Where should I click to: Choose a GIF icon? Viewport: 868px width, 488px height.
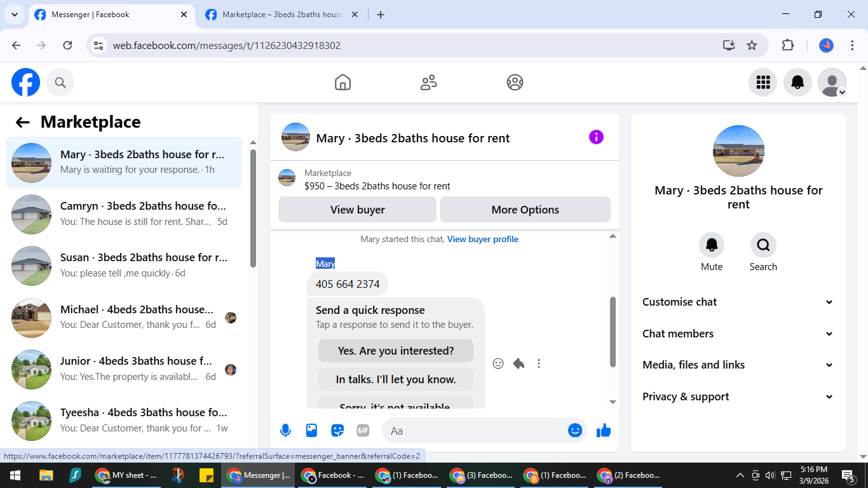[363, 431]
